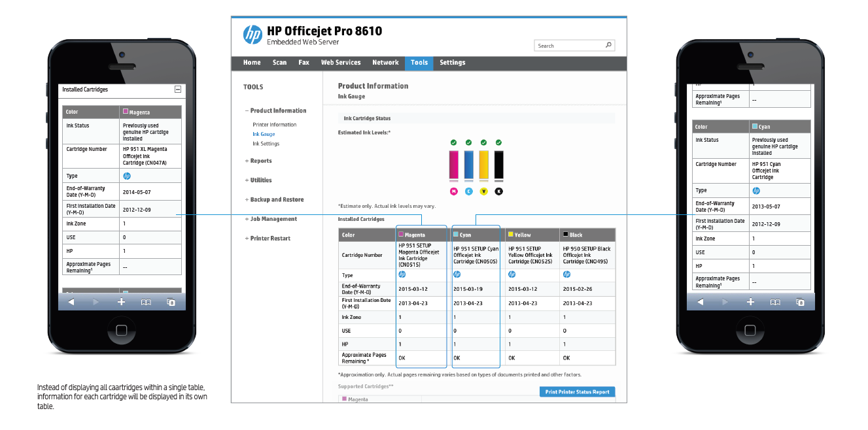Tap the plus icon in the left phone's browser bar
Screen dimensions: 868x430
click(x=121, y=302)
